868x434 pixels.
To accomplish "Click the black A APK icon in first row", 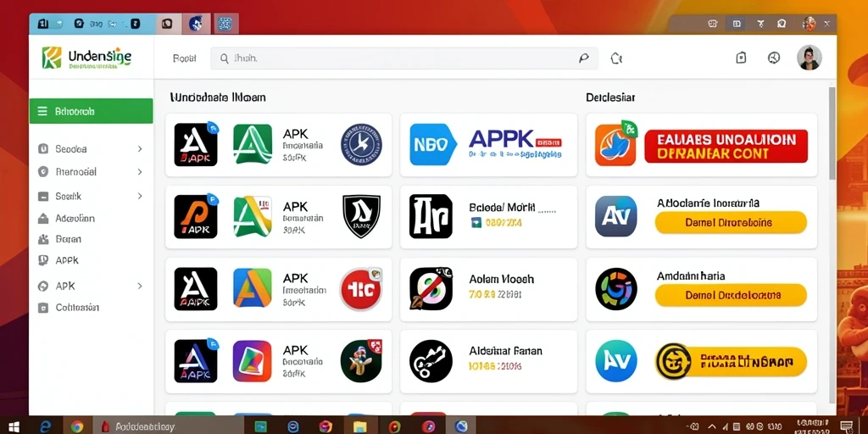I will pos(196,144).
